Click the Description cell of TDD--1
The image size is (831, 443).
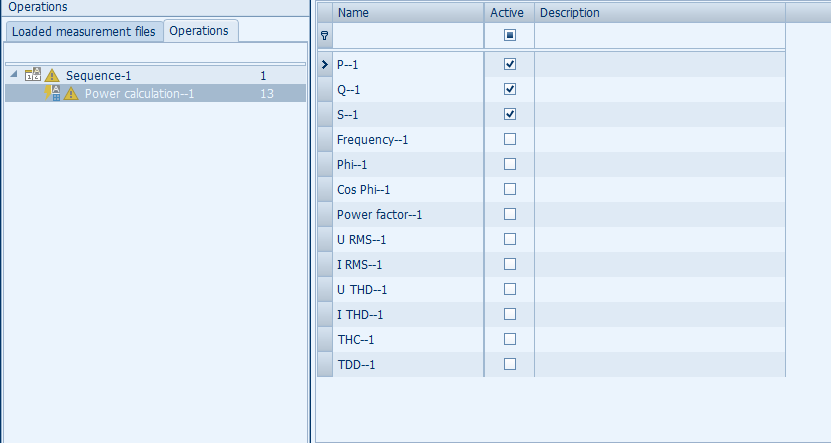pos(660,365)
